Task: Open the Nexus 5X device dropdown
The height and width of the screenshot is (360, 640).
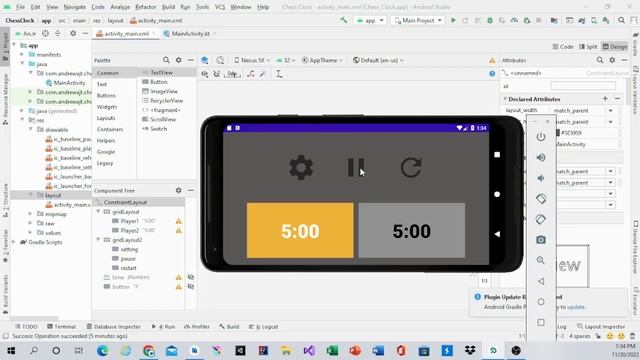Action: [252, 60]
